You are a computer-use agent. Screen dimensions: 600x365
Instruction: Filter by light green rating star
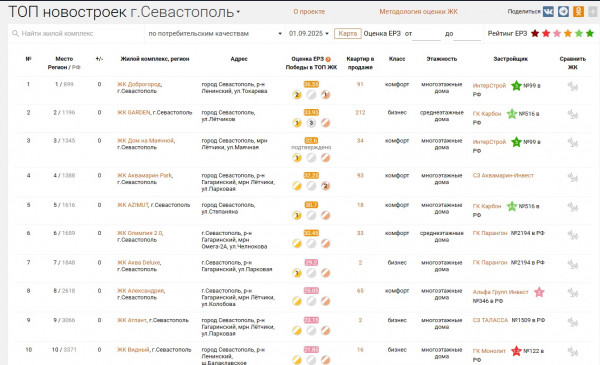[x=579, y=34]
